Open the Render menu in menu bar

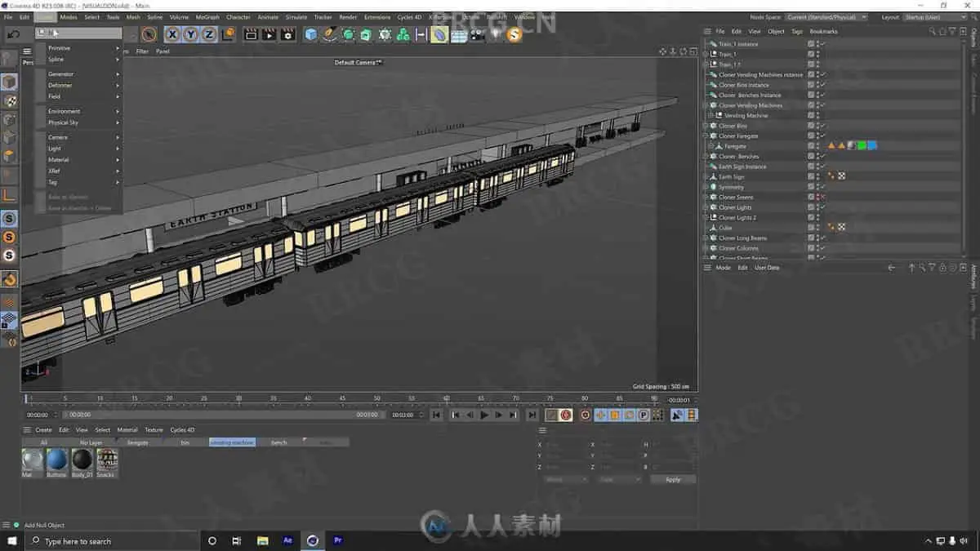[x=348, y=16]
